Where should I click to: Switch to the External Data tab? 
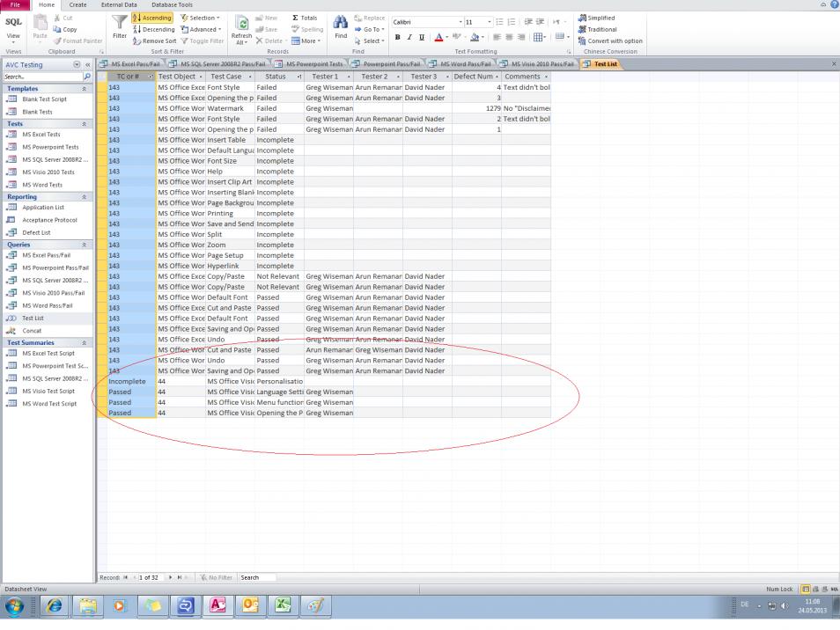(119, 4)
